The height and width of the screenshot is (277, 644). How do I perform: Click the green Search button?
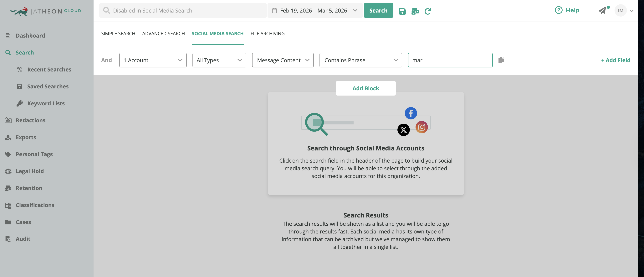(378, 11)
